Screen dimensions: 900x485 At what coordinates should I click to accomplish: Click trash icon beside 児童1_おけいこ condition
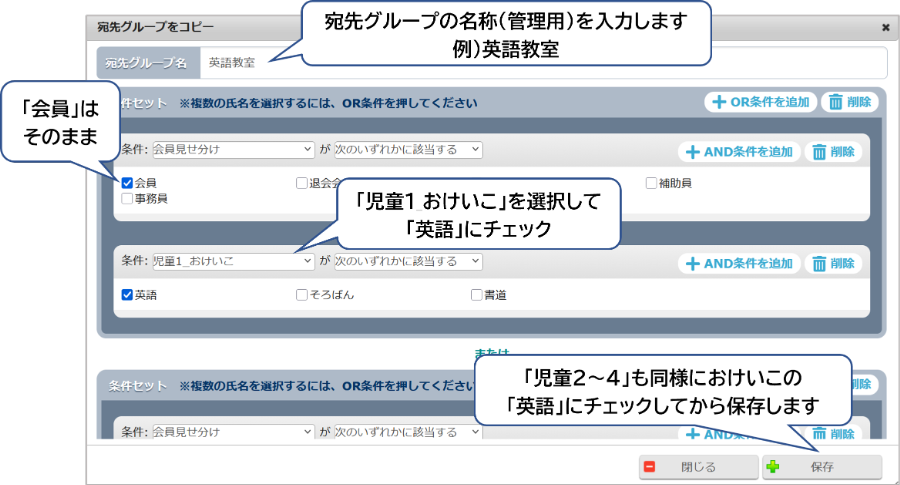819,264
